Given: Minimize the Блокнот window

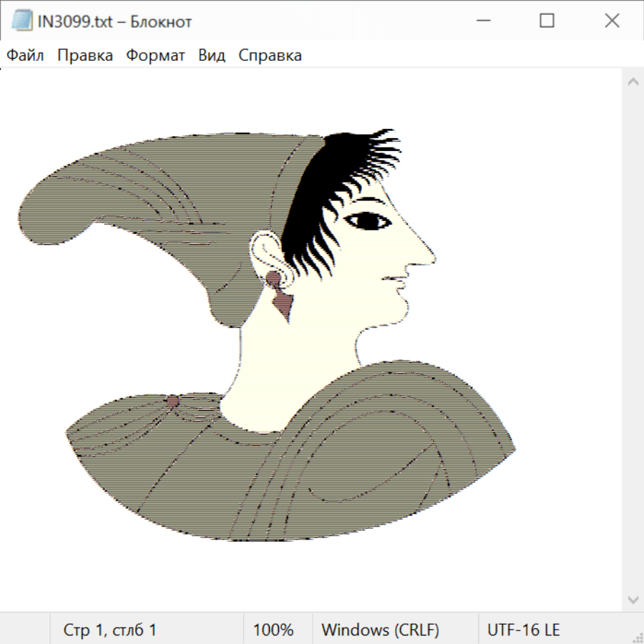Looking at the screenshot, I should [482, 21].
